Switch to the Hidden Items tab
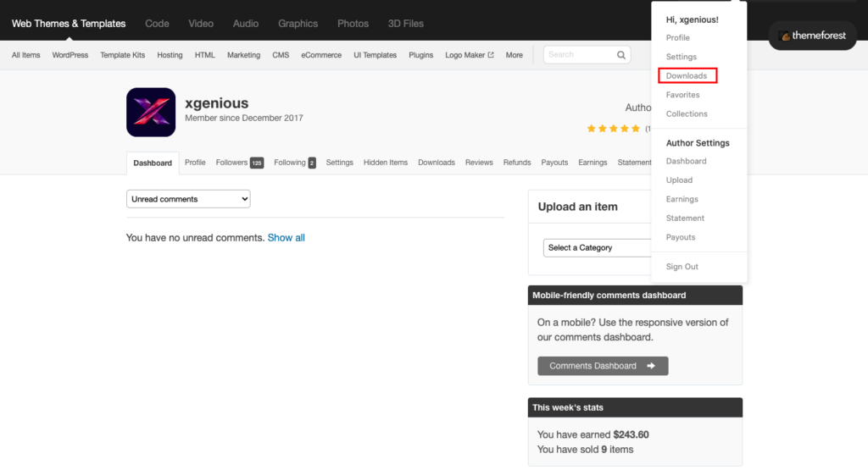 386,163
